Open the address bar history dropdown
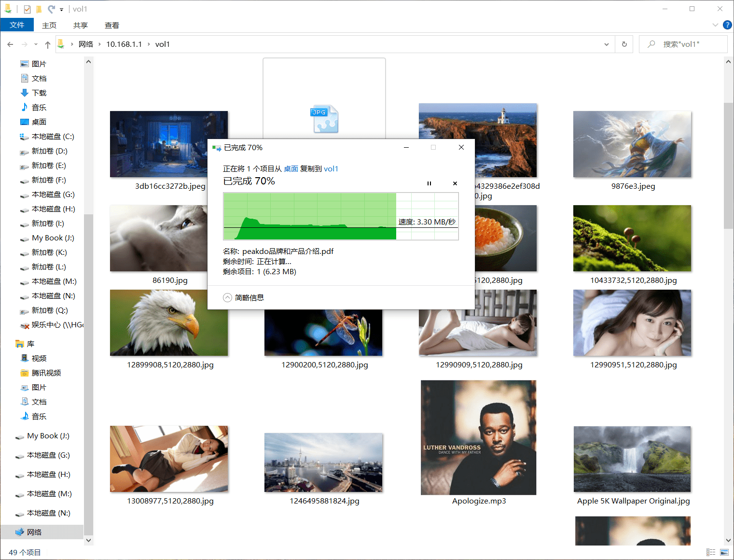 click(x=606, y=44)
